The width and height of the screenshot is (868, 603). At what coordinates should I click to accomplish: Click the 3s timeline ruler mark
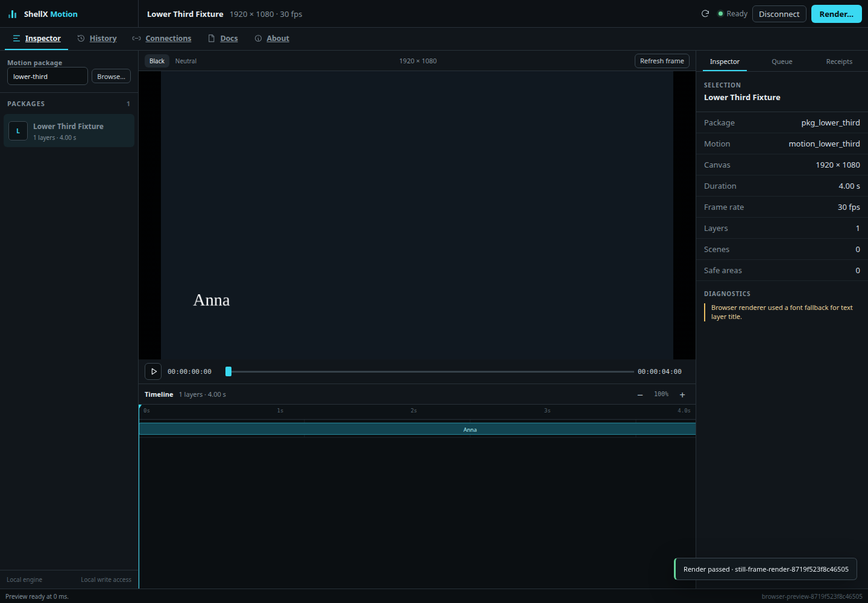click(547, 411)
